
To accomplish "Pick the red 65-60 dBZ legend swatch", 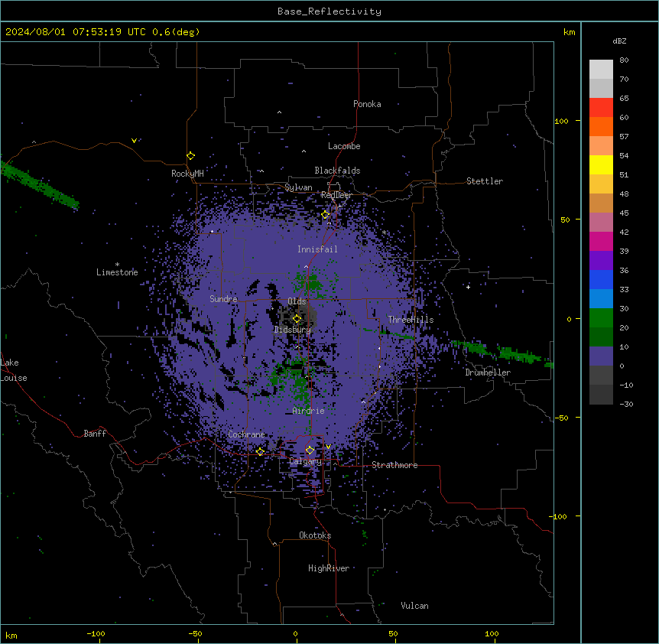I will coord(601,108).
